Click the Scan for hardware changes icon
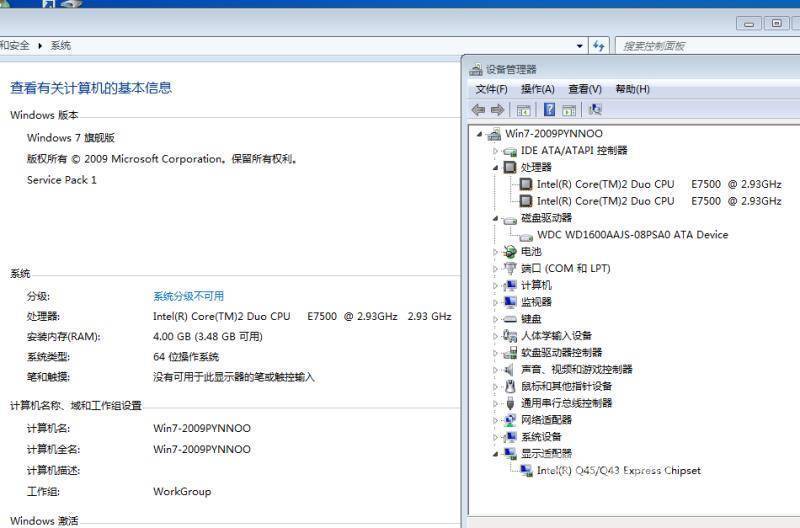 pos(595,110)
